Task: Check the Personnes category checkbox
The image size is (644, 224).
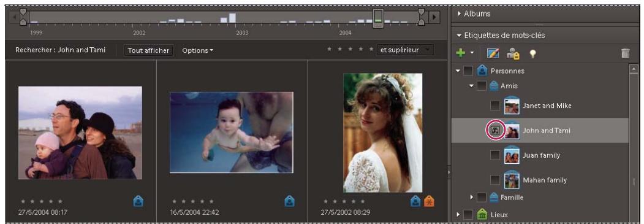Action: click(x=468, y=71)
